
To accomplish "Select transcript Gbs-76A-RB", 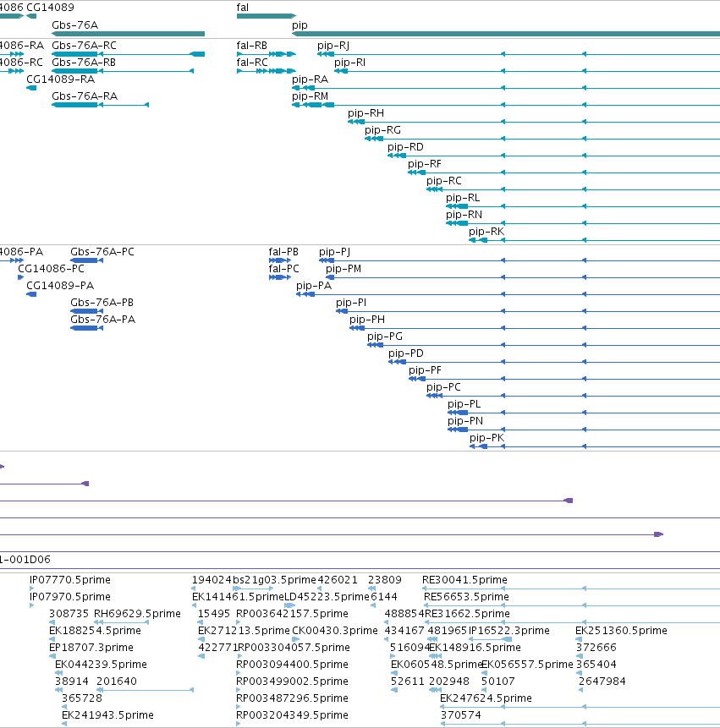I will [x=84, y=63].
